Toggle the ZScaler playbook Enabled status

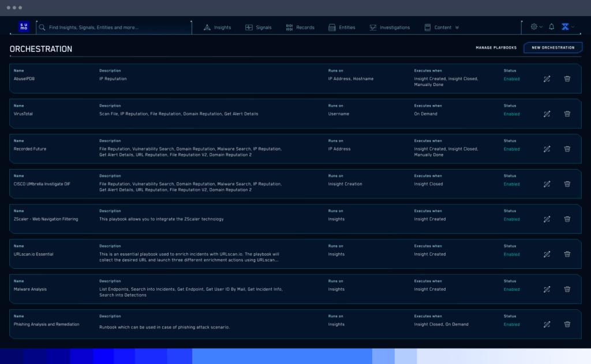click(x=511, y=219)
